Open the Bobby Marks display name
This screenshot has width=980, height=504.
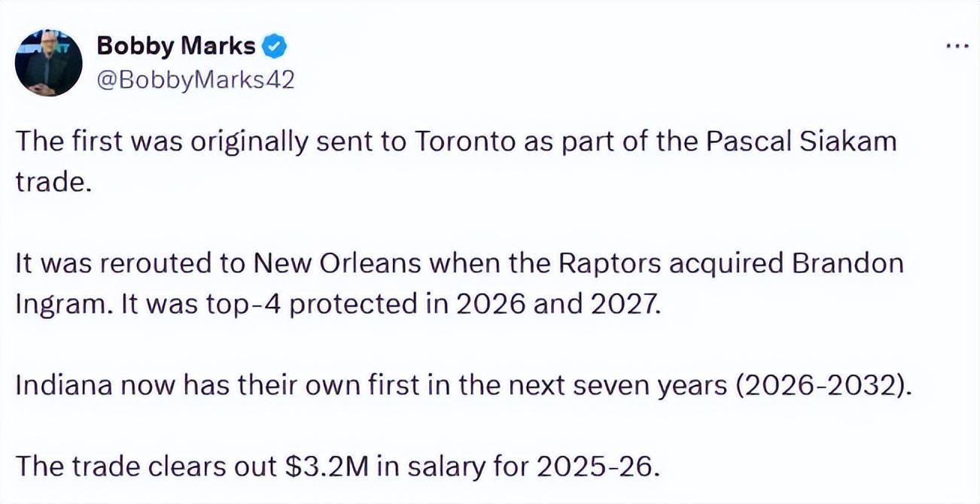coord(176,47)
